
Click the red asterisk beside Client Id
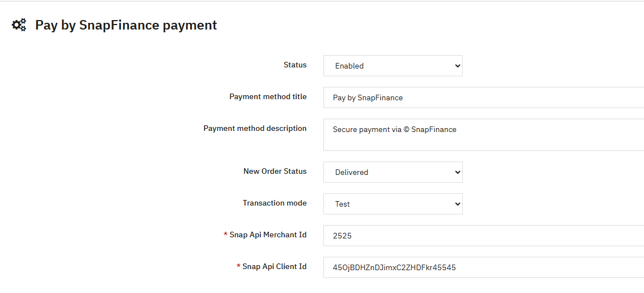(238, 267)
